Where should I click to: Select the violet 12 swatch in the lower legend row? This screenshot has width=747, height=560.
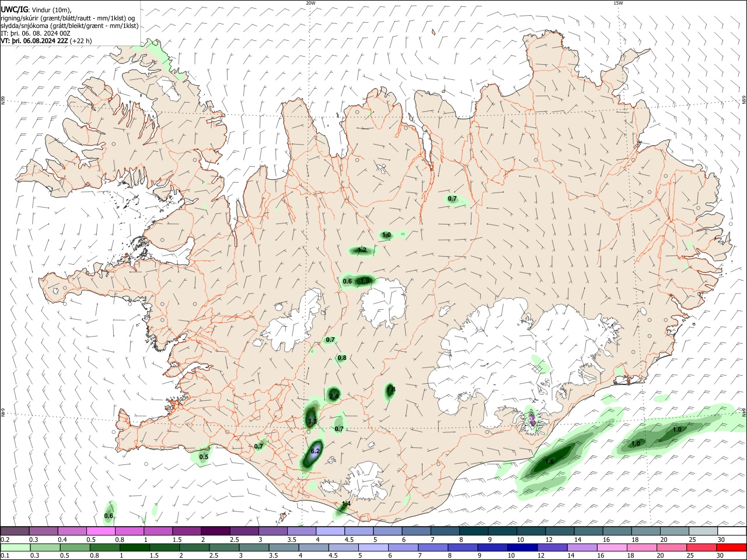click(552, 547)
